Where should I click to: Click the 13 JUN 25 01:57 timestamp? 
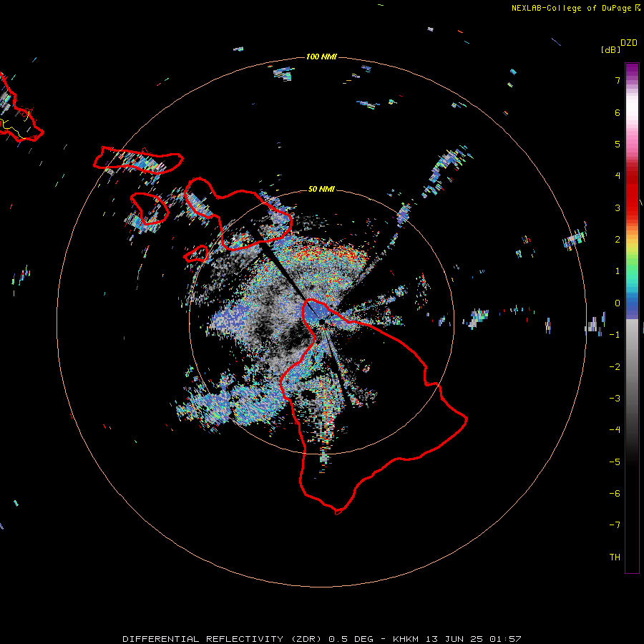pyautogui.click(x=473, y=639)
